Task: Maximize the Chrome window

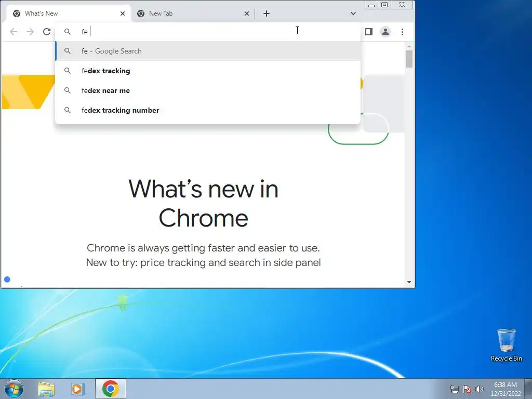Action: 384,5
